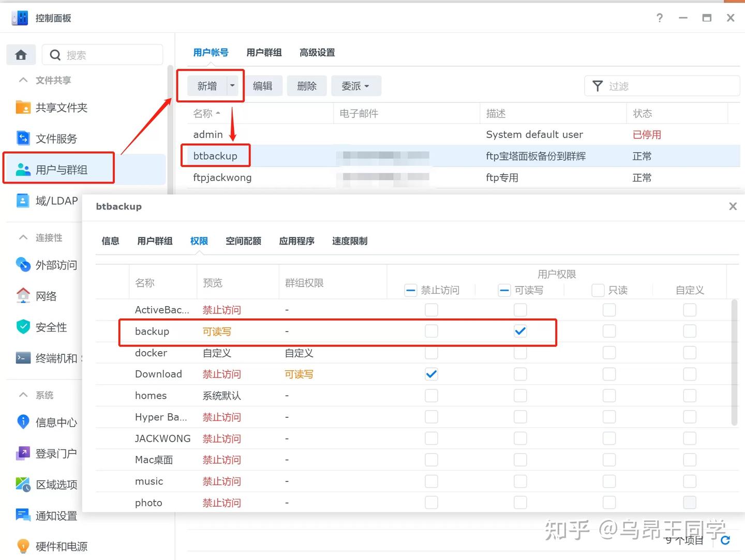Open 安全性 security shield icon
Image resolution: width=745 pixels, height=560 pixels.
(23, 327)
